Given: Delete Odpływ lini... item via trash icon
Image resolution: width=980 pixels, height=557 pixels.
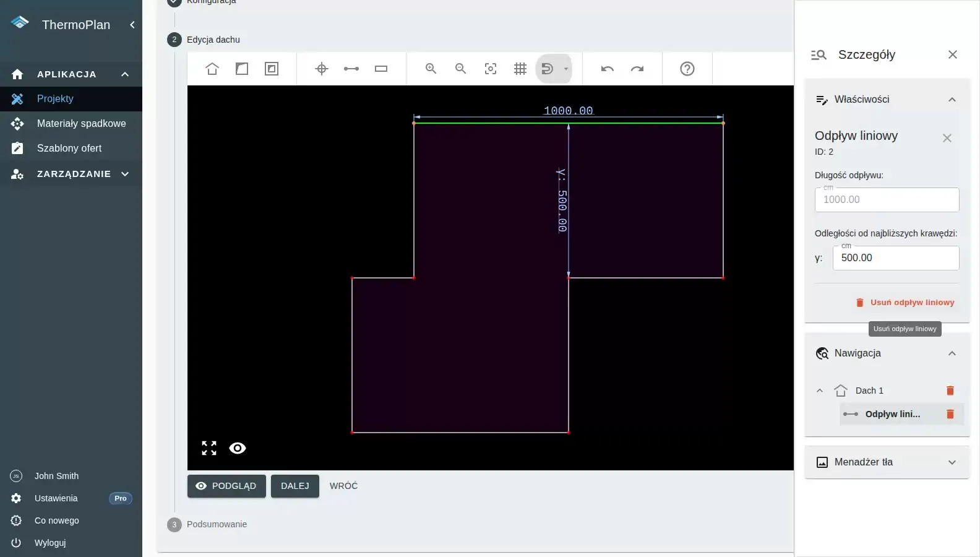Looking at the screenshot, I should pyautogui.click(x=950, y=414).
